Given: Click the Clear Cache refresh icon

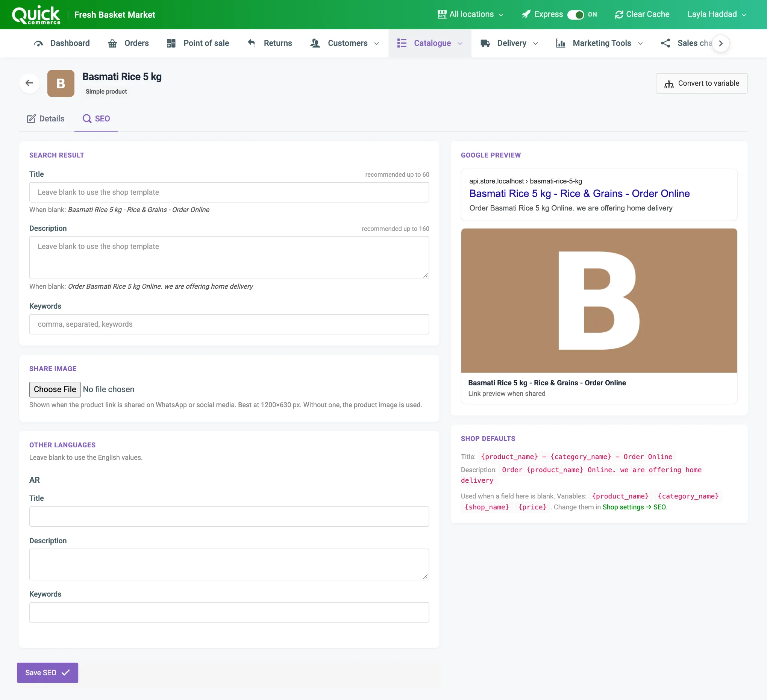Looking at the screenshot, I should pyautogui.click(x=619, y=14).
